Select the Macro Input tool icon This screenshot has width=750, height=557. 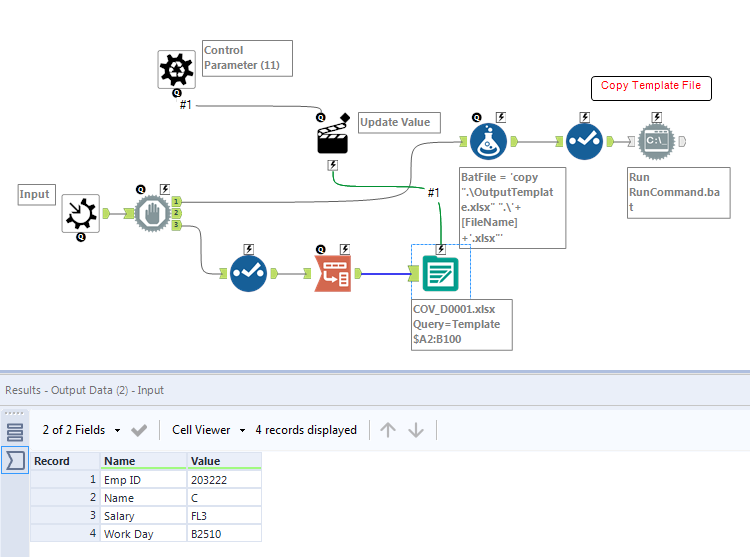81,213
